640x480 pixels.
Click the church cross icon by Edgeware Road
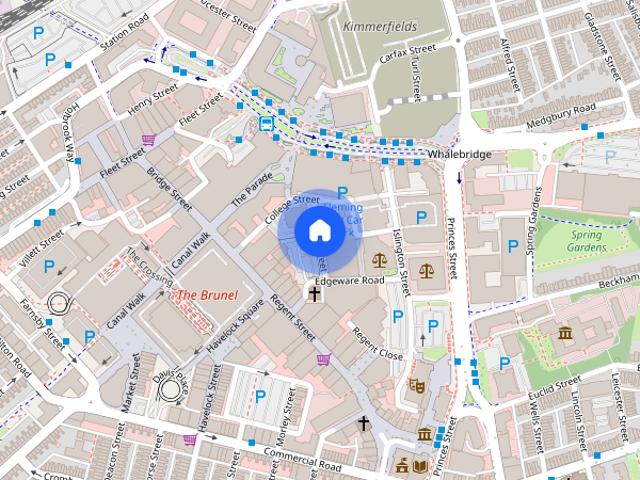pos(315,294)
